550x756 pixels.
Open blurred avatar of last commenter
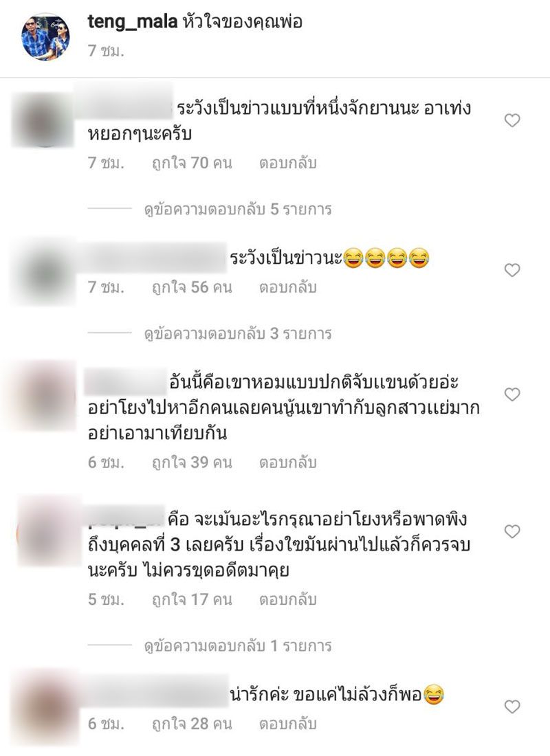click(x=46, y=707)
